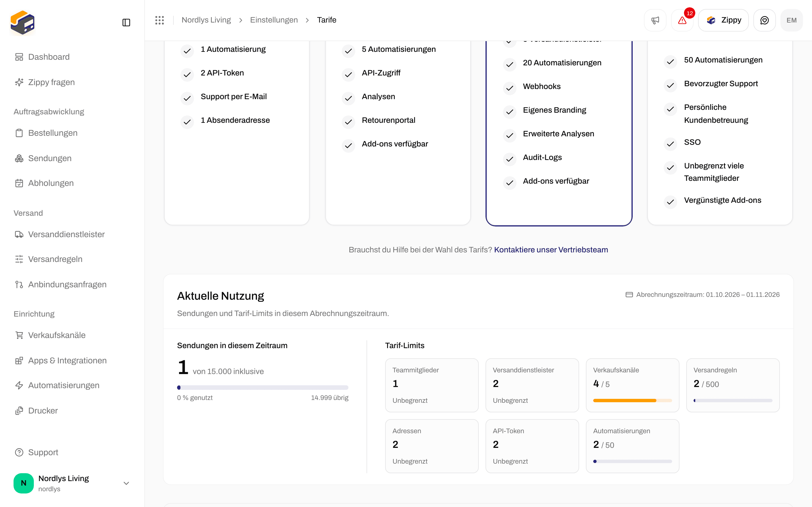The height and width of the screenshot is (507, 812).
Task: Click the Einstellungen breadcrumb
Action: (x=274, y=20)
